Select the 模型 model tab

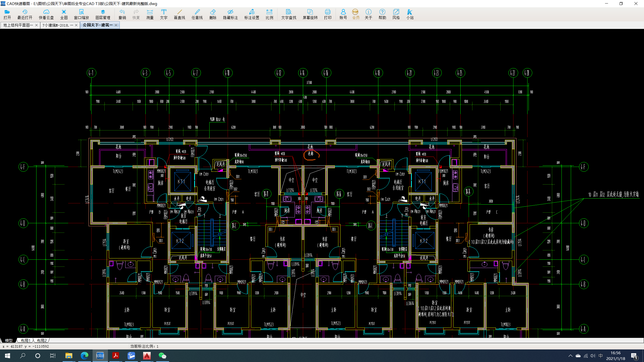[9, 340]
